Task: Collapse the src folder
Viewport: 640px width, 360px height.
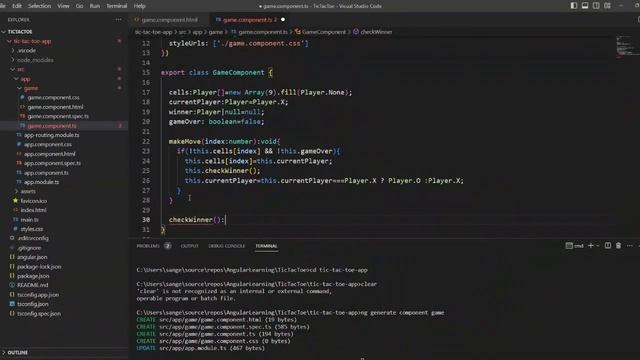Action: coord(13,69)
